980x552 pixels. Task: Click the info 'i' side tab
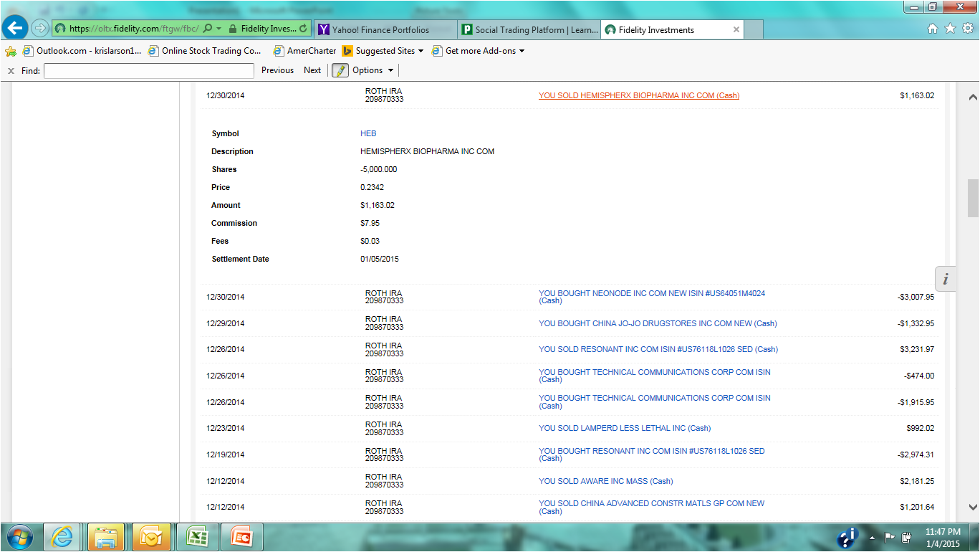(x=946, y=280)
